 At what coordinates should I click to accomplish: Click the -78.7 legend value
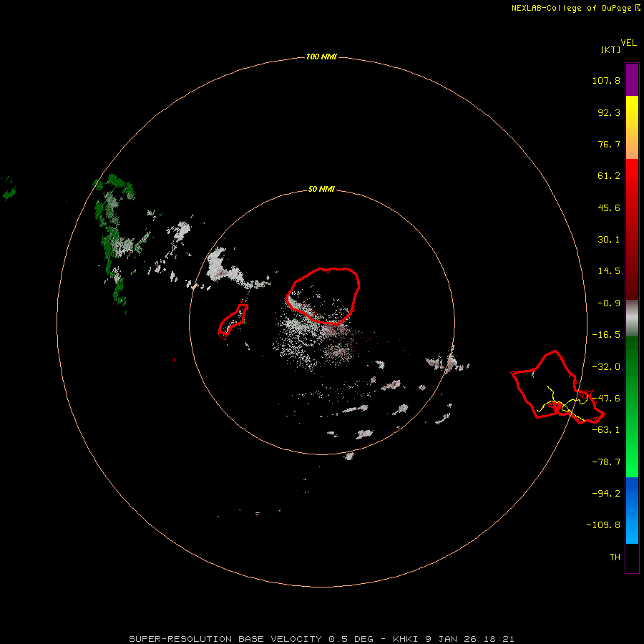point(606,462)
